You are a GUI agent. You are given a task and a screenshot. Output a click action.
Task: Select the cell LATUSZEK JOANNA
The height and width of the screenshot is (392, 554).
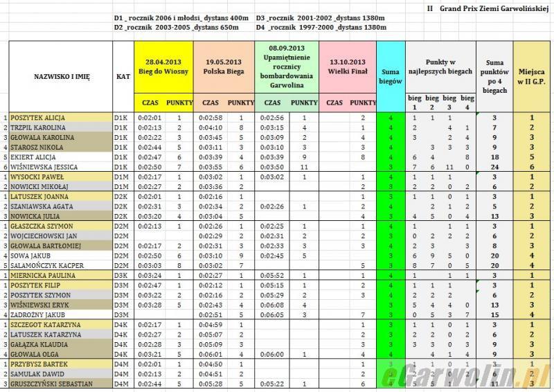(61, 197)
